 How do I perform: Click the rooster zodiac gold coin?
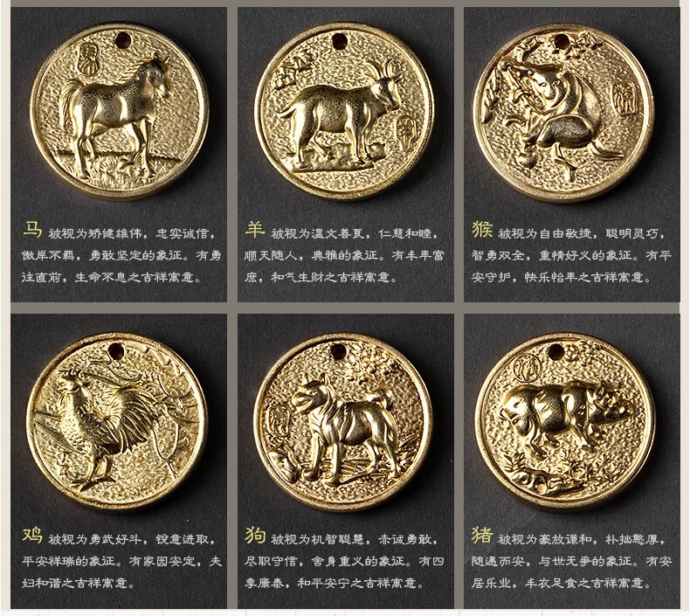tap(117, 422)
